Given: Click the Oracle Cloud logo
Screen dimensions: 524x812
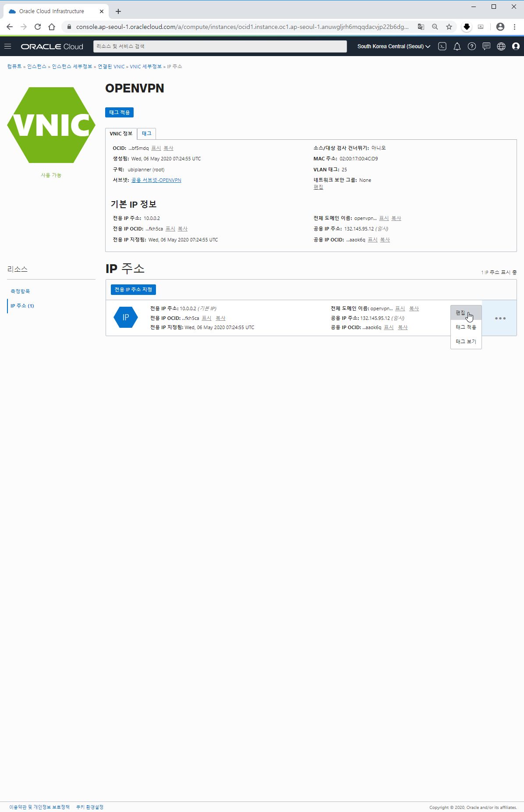Looking at the screenshot, I should tap(52, 46).
